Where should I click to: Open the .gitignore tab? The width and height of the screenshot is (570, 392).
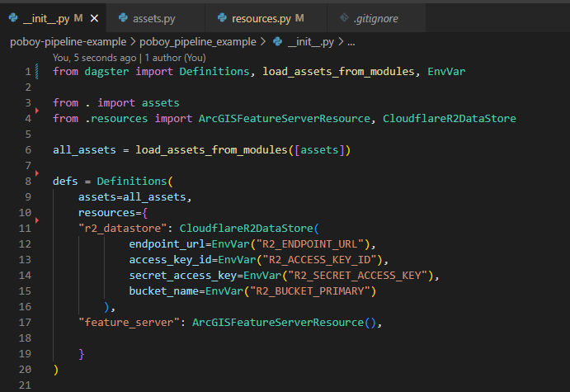coord(376,18)
